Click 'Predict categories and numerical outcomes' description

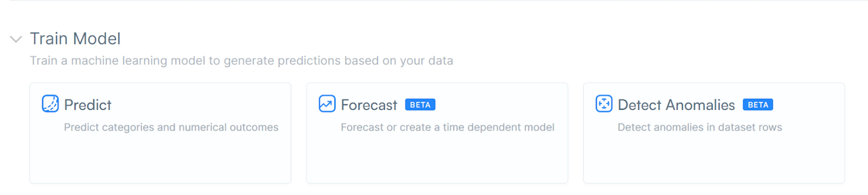coord(171,128)
